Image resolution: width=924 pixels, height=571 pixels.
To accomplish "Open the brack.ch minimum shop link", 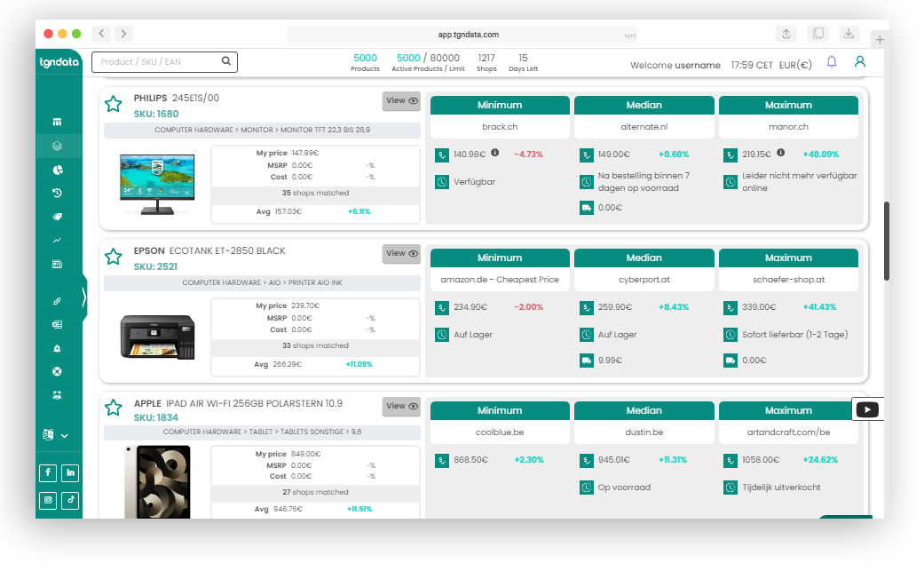I will tap(500, 127).
